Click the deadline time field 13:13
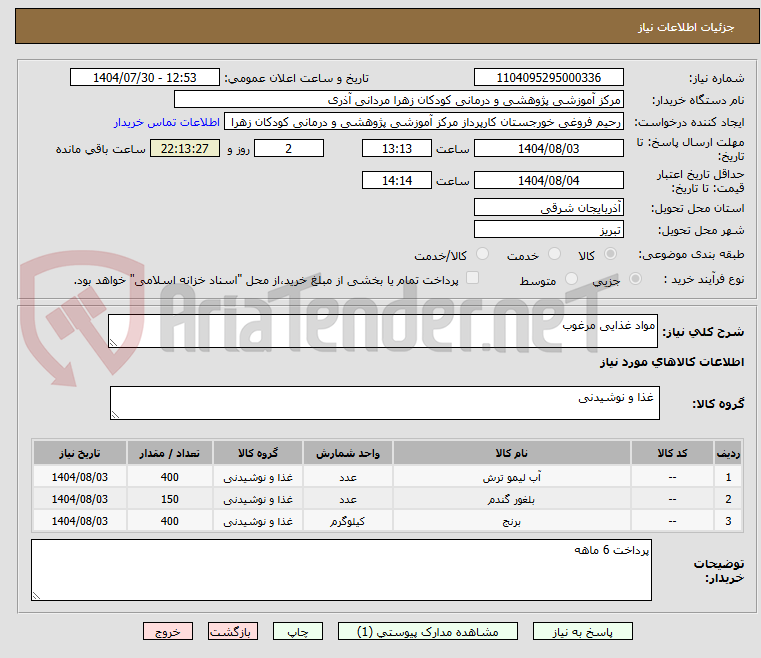The width and height of the screenshot is (761, 658). [397, 148]
